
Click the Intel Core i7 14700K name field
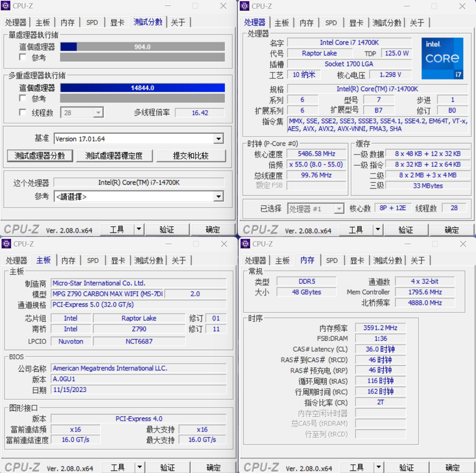[349, 42]
